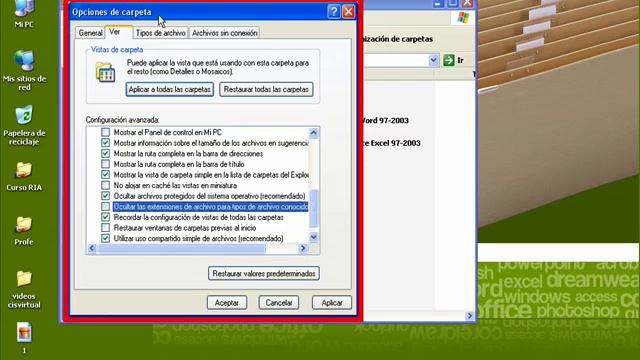Click the folder views icon in Vistas de carpeta
This screenshot has height=360, width=640.
coord(105,72)
